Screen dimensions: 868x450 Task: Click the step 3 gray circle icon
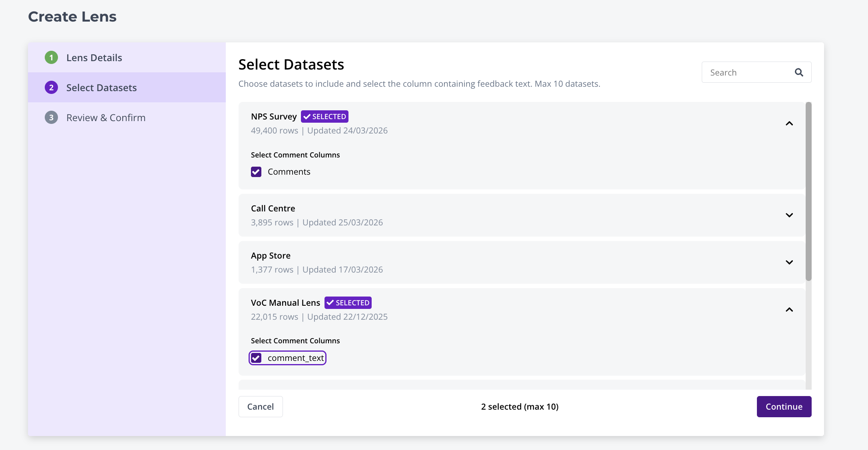[51, 117]
